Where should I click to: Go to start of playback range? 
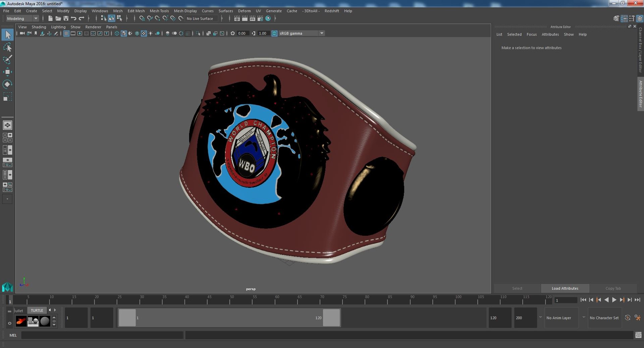click(x=583, y=300)
